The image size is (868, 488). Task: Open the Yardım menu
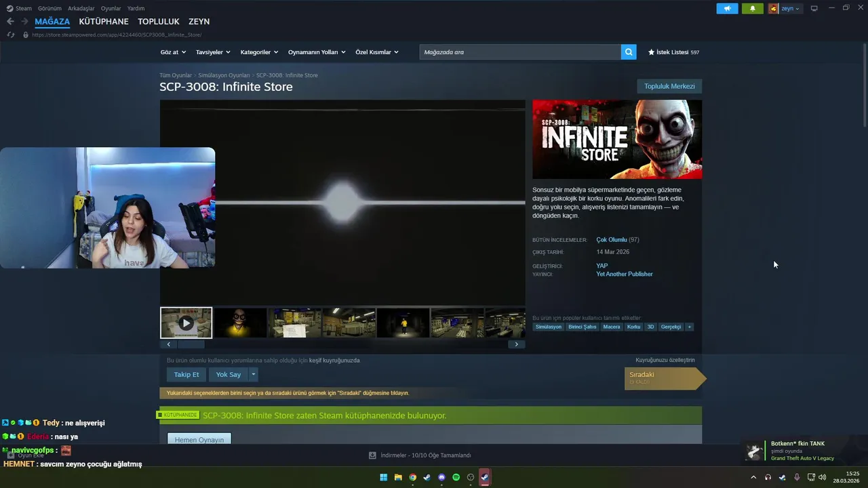point(136,9)
